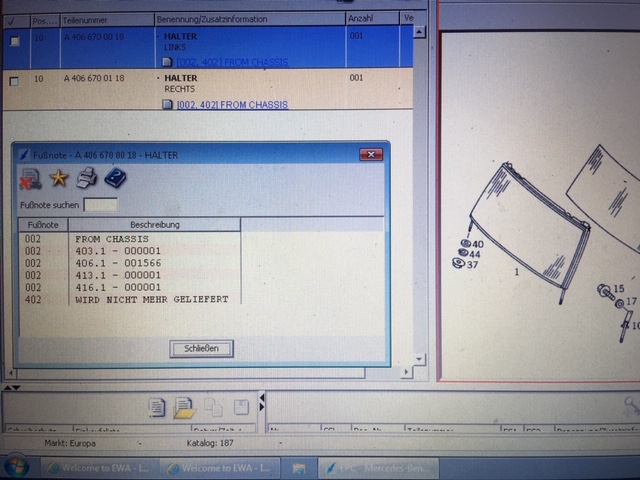The width and height of the screenshot is (640, 480).
Task: Click callout number 37 in the diagram
Action: click(x=472, y=264)
